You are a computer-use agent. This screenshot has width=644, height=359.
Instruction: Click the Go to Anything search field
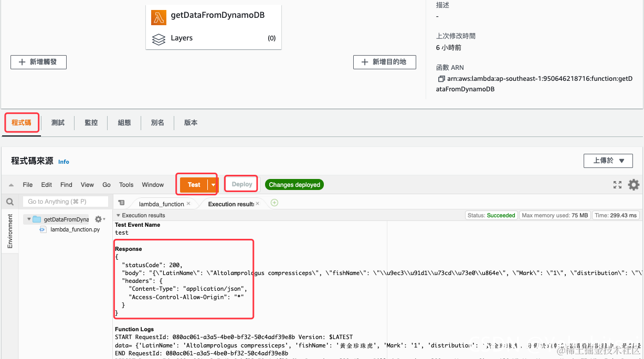click(66, 202)
